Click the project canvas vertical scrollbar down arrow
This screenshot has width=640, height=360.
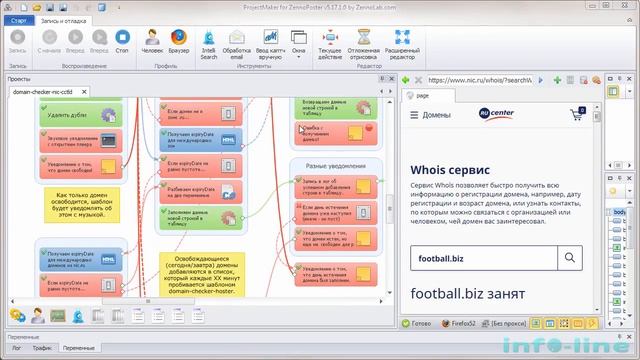(x=389, y=293)
